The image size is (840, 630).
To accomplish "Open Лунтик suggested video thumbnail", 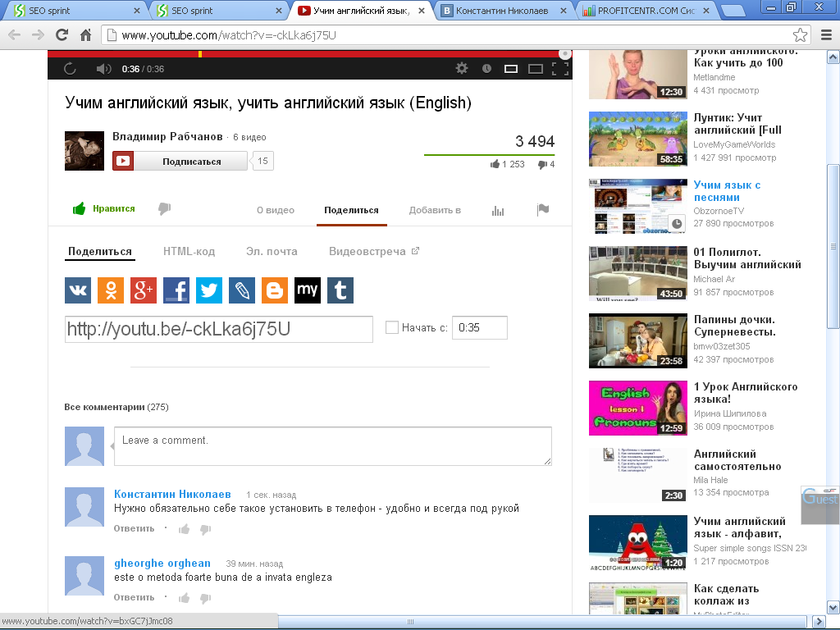I will (x=637, y=139).
